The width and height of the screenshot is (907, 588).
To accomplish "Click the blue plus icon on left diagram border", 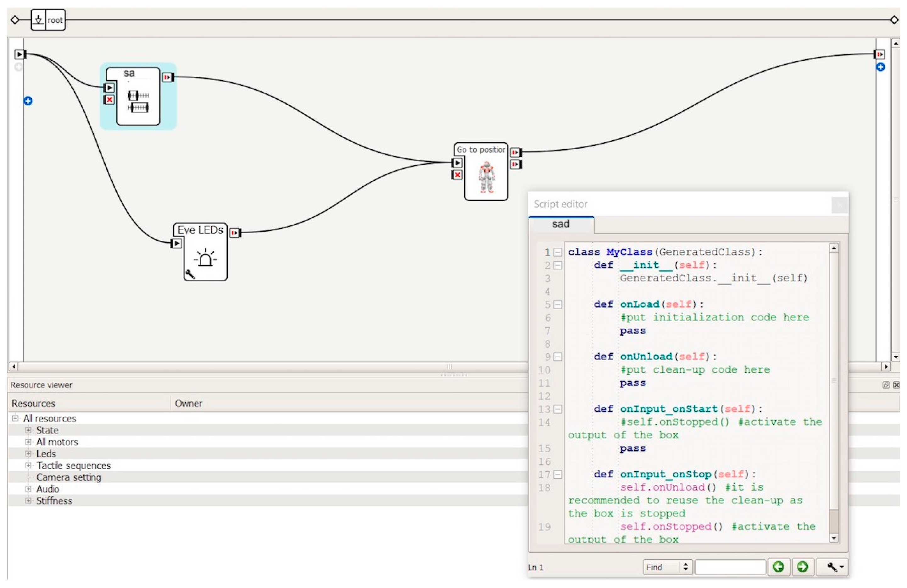I will pyautogui.click(x=28, y=101).
